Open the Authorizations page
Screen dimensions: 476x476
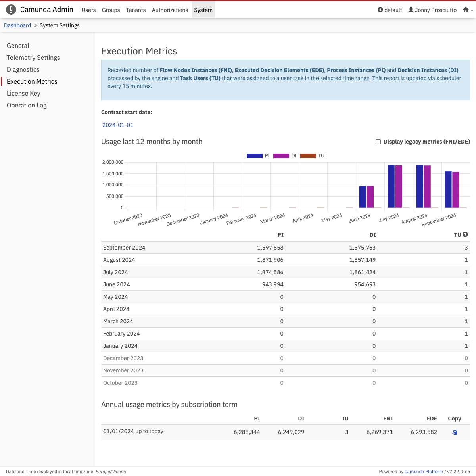pos(170,10)
